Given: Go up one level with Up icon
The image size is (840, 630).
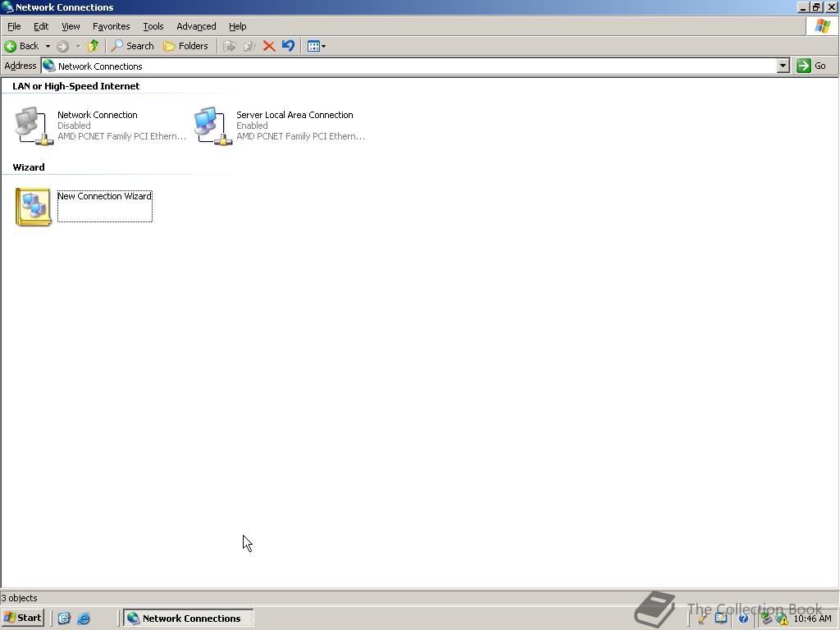Looking at the screenshot, I should coord(94,46).
